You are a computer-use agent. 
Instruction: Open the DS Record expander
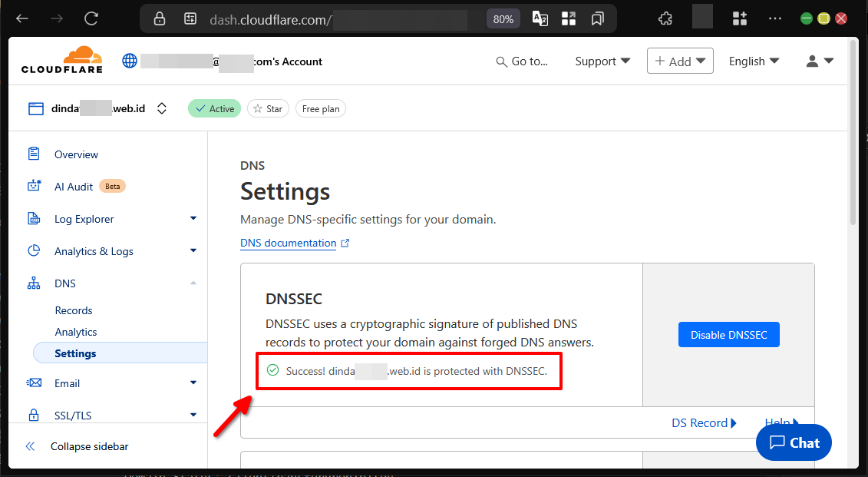[x=704, y=423]
